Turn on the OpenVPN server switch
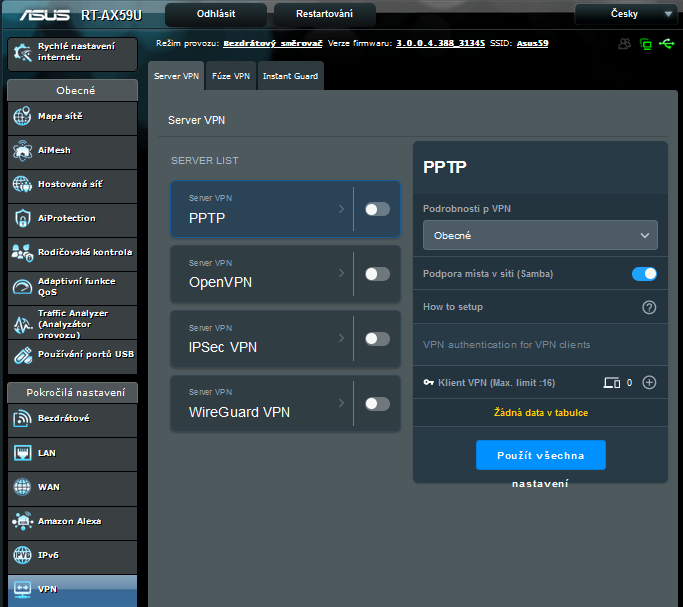 (377, 274)
